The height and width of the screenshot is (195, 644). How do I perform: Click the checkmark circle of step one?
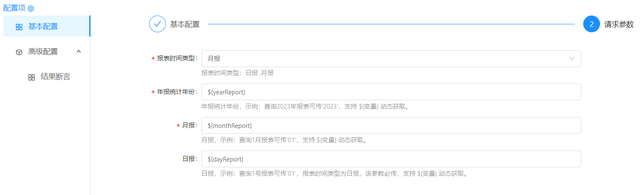[x=158, y=24]
